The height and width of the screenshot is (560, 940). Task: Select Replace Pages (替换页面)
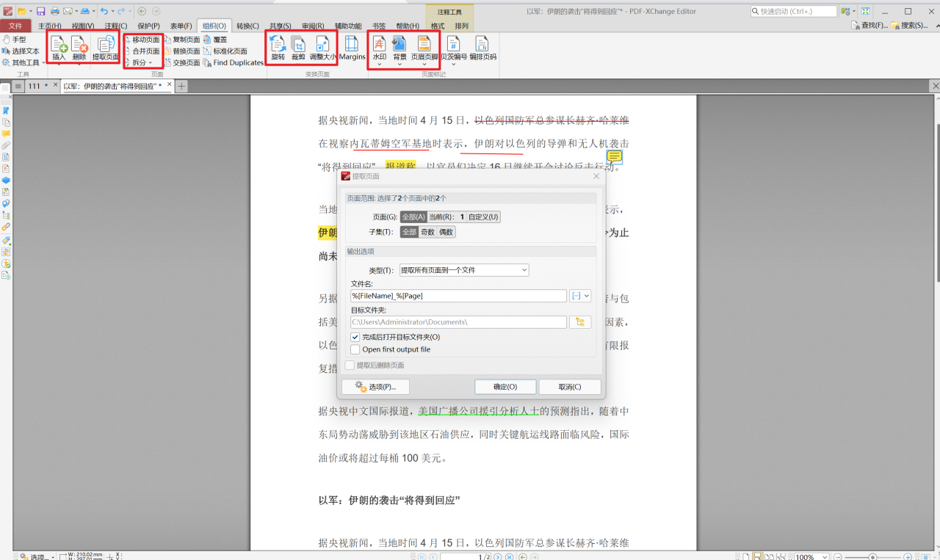(x=181, y=51)
